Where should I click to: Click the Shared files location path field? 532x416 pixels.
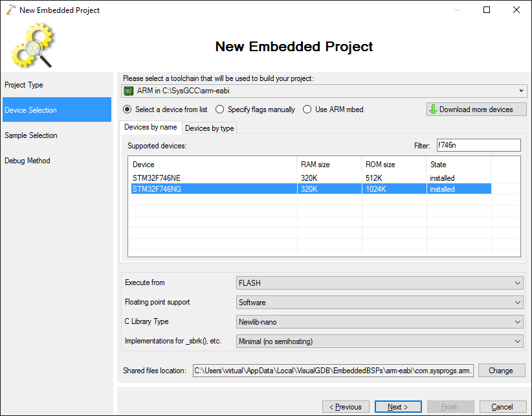333,371
